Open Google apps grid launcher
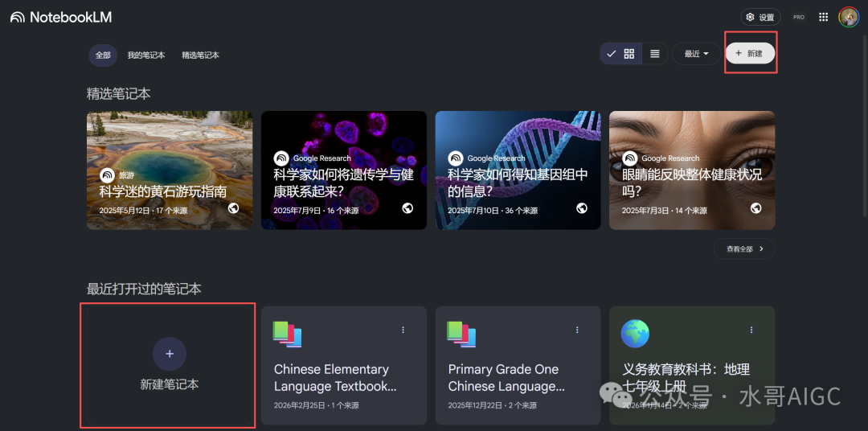Image resolution: width=868 pixels, height=431 pixels. (x=823, y=17)
